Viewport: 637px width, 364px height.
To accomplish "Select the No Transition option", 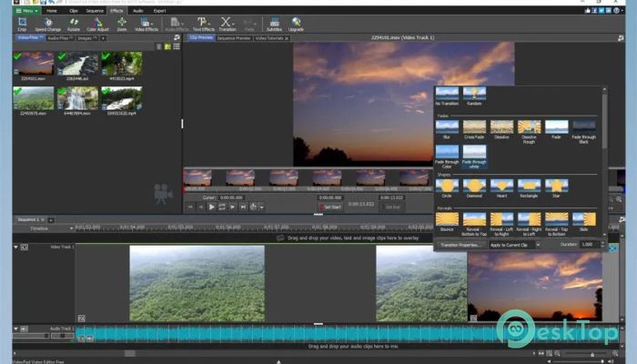I will point(447,96).
